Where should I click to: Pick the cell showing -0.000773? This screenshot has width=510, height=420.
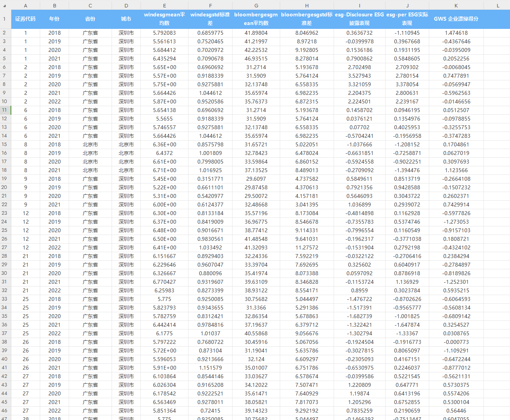point(456,342)
